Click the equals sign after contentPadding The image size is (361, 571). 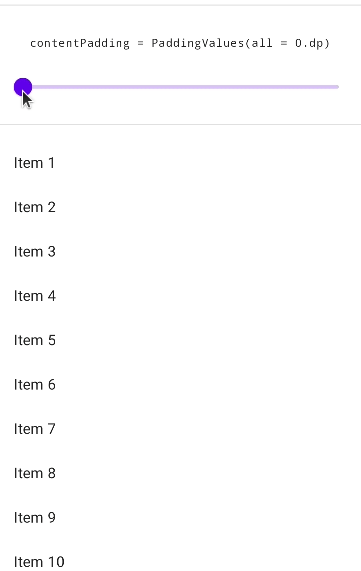point(141,43)
